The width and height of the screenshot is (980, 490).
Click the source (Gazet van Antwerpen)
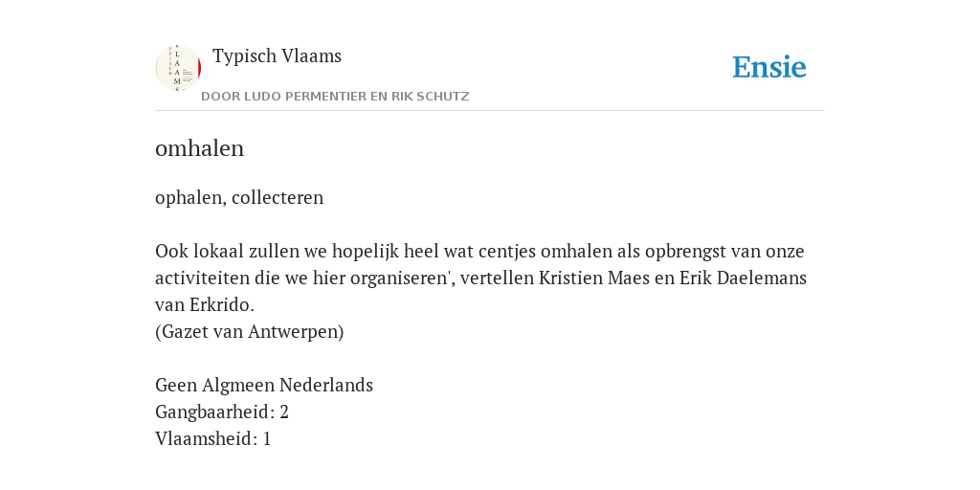coord(250,331)
